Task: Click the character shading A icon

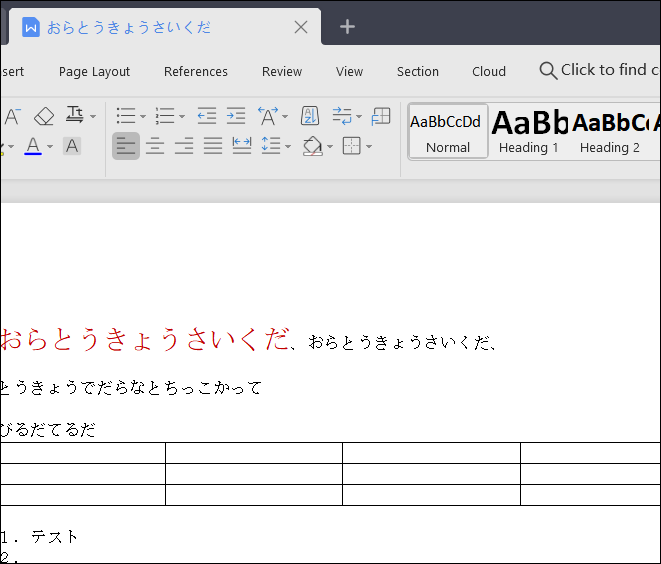Action: click(x=72, y=146)
